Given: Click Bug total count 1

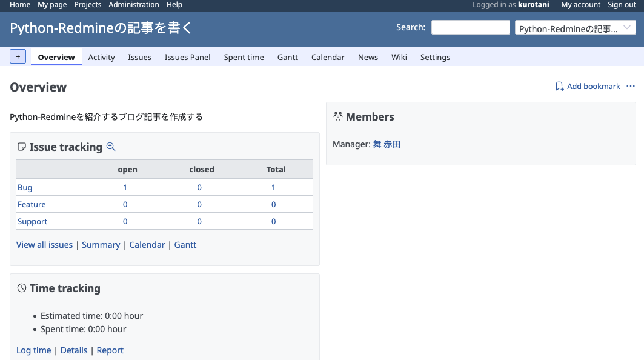Looking at the screenshot, I should (273, 187).
